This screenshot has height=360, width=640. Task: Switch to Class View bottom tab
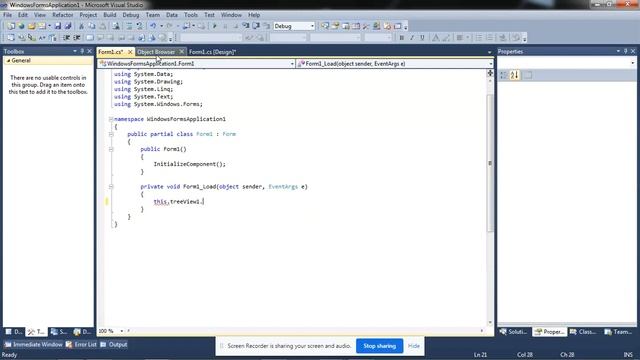[583, 332]
